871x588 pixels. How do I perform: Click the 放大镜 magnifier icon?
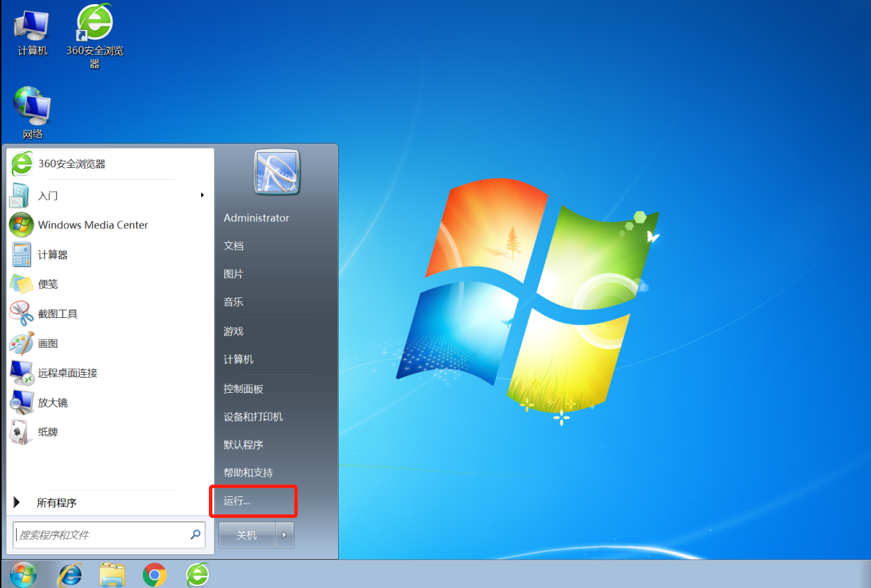click(x=21, y=403)
